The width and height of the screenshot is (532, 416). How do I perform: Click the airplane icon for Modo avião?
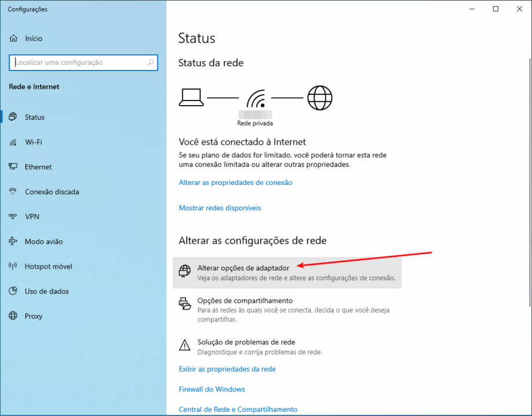(x=13, y=242)
